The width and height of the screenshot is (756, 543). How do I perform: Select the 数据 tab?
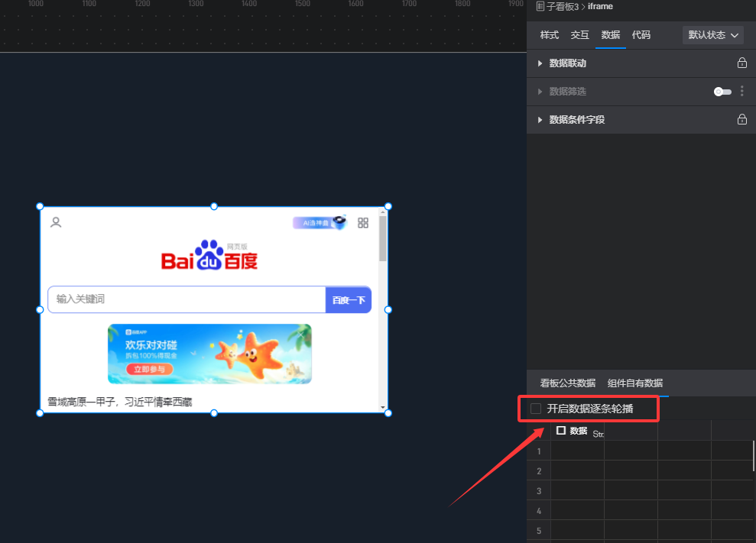point(611,34)
